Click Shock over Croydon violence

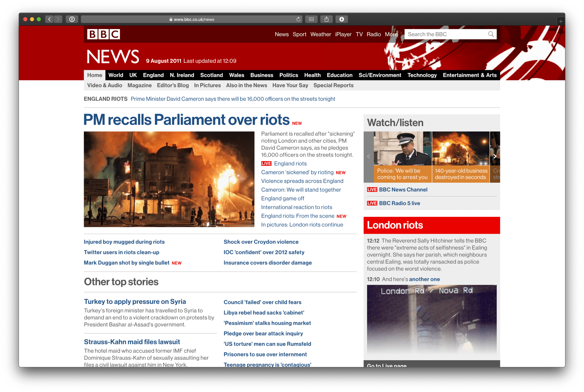click(x=261, y=242)
